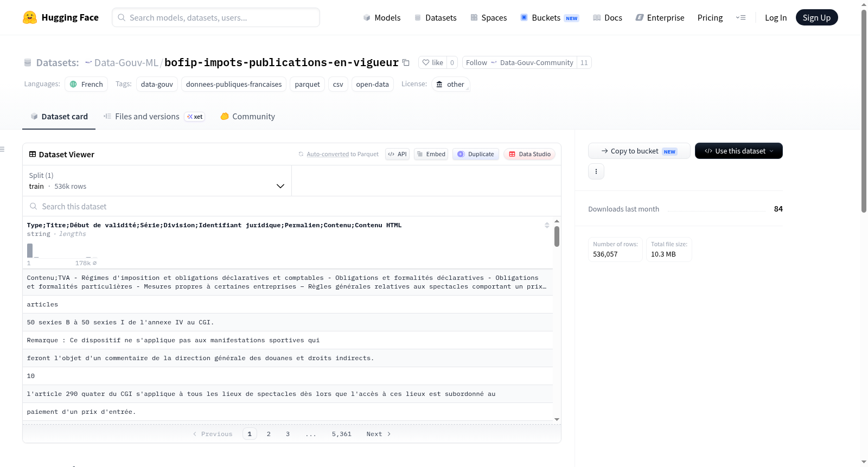Open the three-dot more options button
This screenshot has height=467, width=868.
(596, 171)
